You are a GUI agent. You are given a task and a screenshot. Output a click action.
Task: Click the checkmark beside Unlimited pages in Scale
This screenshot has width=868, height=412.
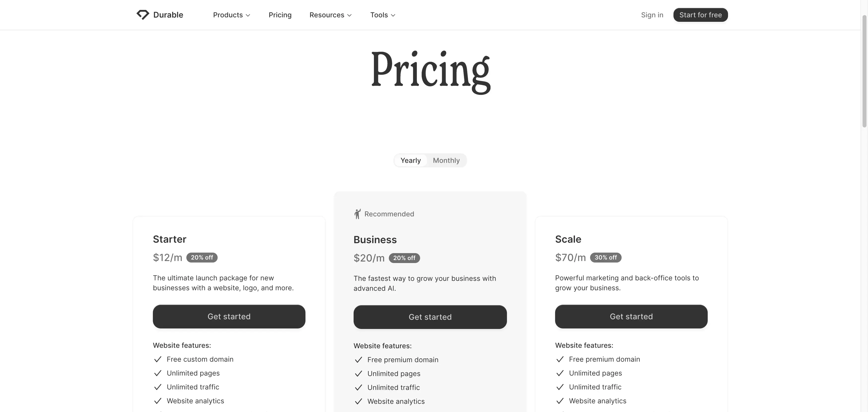[560, 373]
